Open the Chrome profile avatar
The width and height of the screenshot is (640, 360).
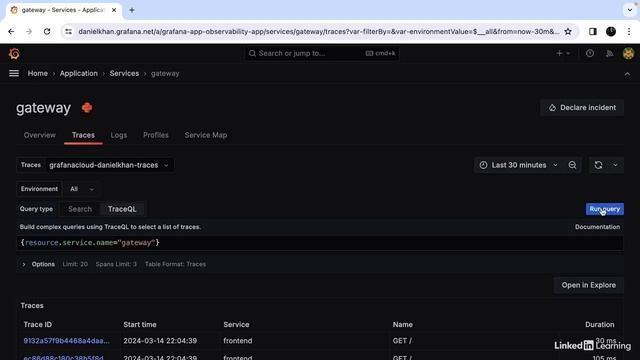(611, 31)
